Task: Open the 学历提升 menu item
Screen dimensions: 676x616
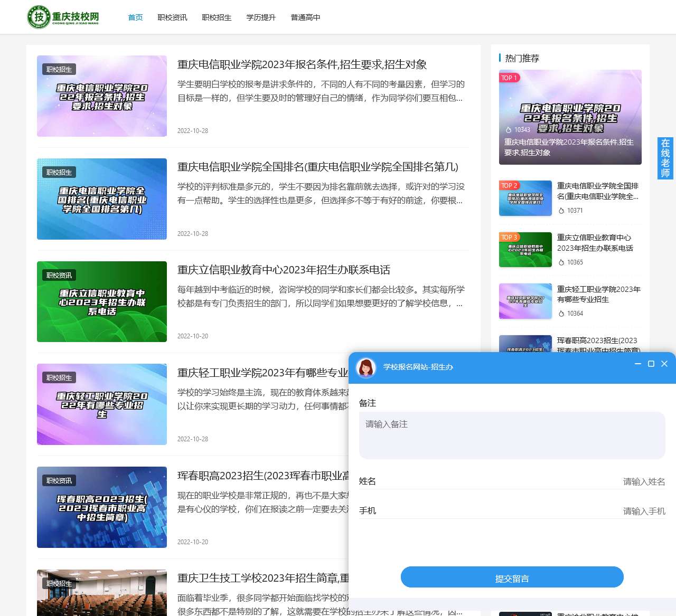Action: pyautogui.click(x=261, y=17)
